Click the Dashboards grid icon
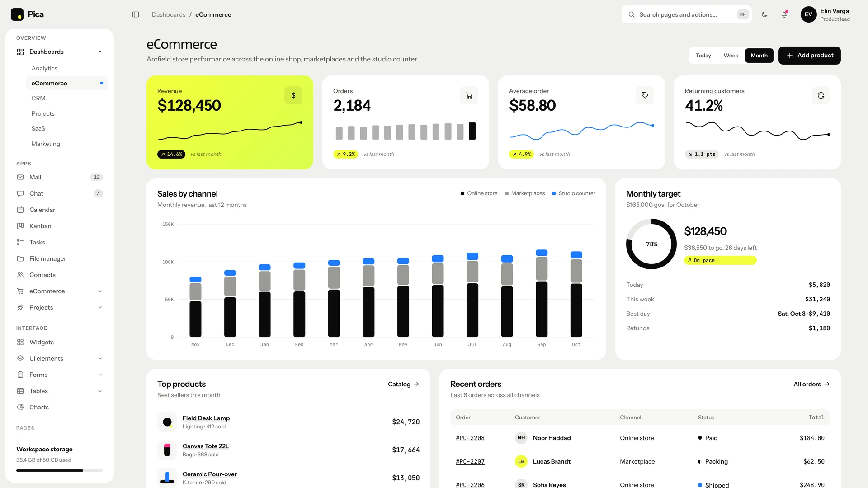 20,52
